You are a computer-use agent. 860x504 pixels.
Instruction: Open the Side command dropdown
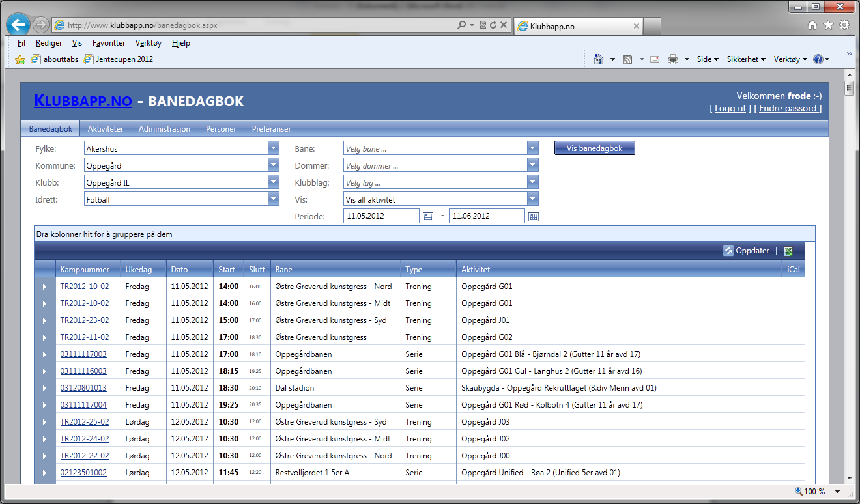click(708, 59)
